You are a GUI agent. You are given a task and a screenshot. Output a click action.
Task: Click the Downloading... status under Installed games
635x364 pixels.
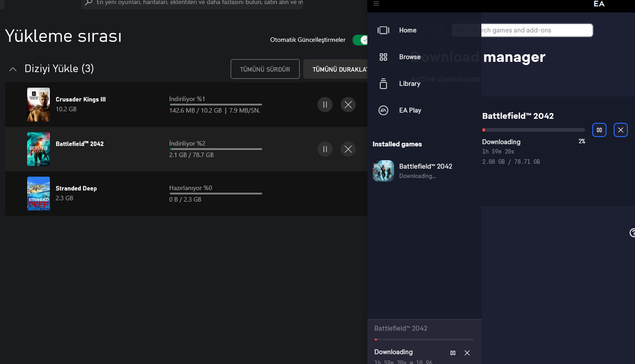pos(418,176)
